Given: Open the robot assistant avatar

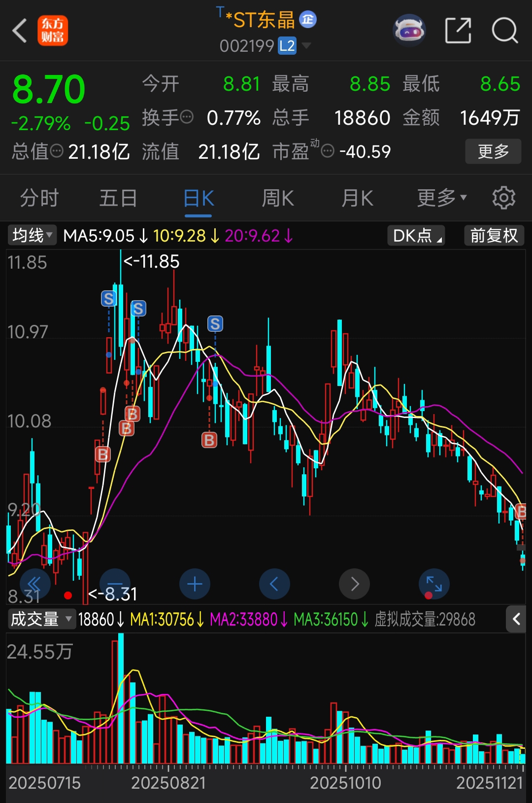Looking at the screenshot, I should [409, 31].
